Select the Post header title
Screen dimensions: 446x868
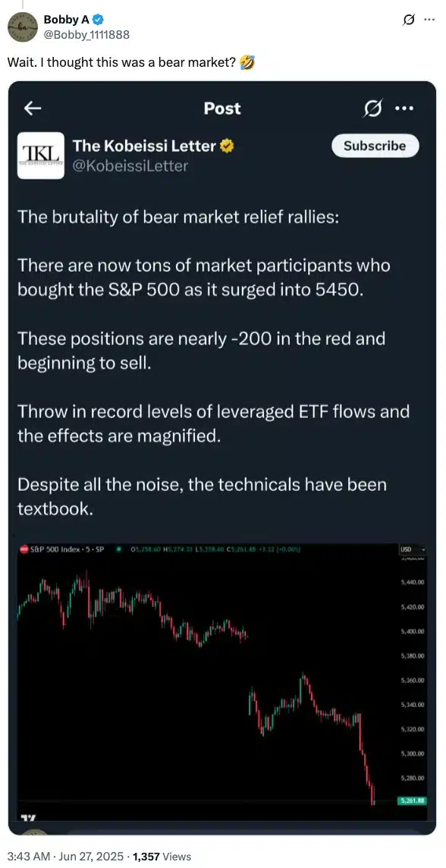221,108
